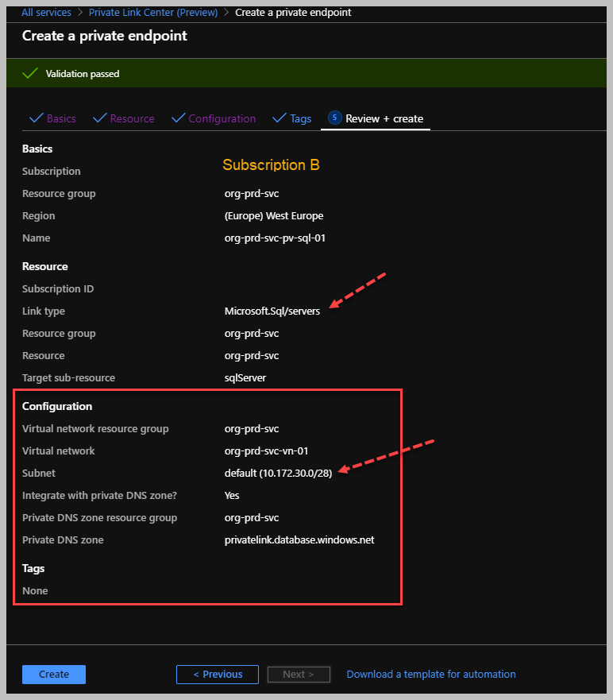Select Basics resource group 'org-prd-svc' value
Image resolution: width=613 pixels, height=700 pixels.
[252, 193]
